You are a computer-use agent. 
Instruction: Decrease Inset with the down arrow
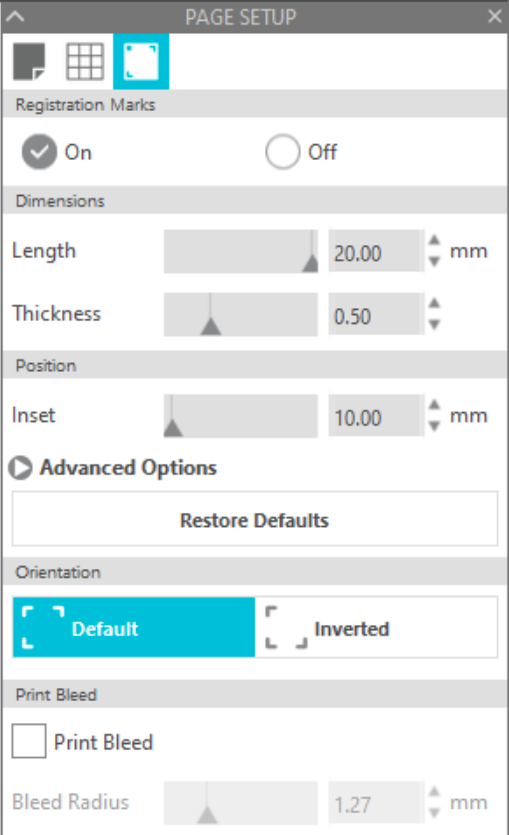434,426
